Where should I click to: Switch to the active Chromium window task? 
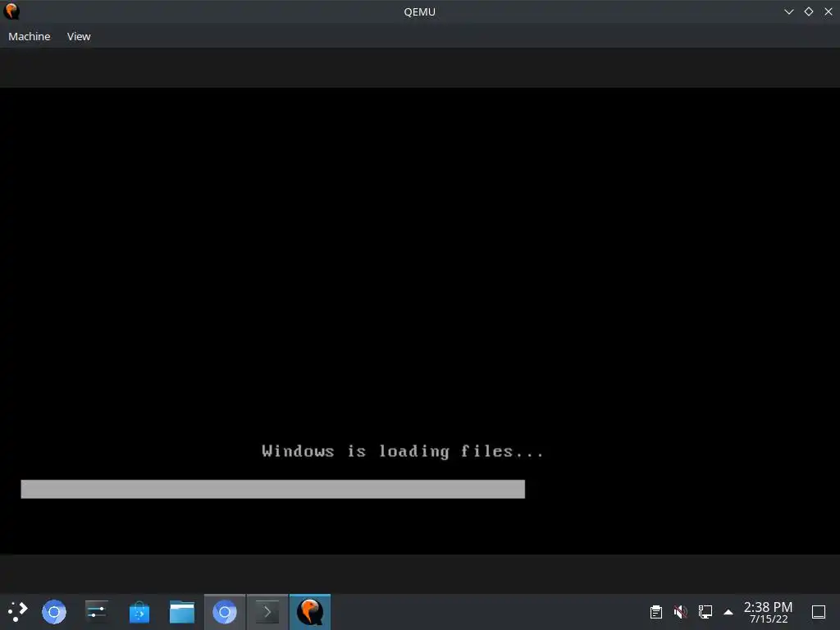[x=225, y=612]
